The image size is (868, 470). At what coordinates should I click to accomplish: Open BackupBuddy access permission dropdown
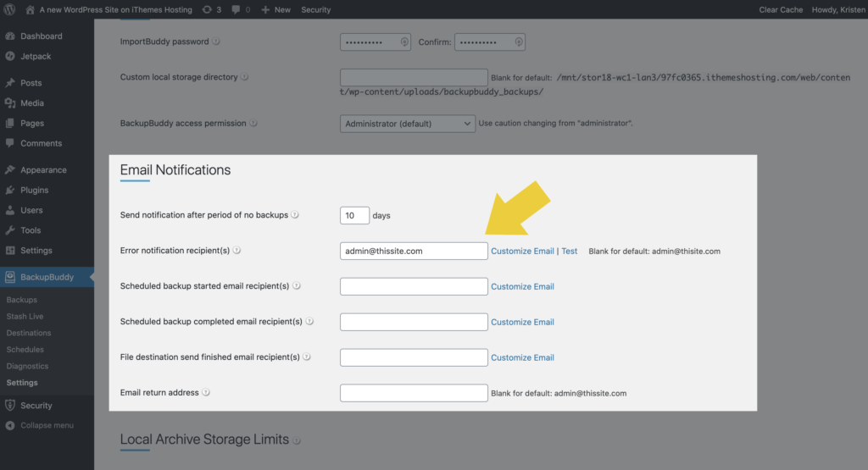click(x=408, y=124)
